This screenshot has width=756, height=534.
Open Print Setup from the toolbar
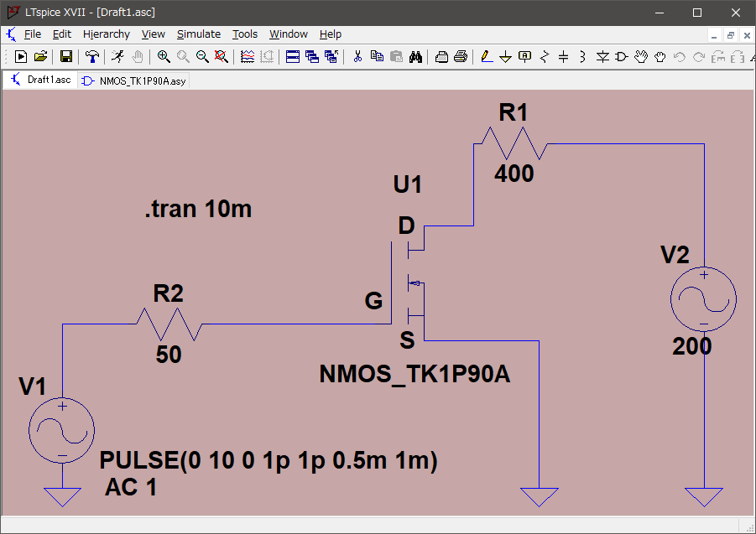pyautogui.click(x=441, y=57)
